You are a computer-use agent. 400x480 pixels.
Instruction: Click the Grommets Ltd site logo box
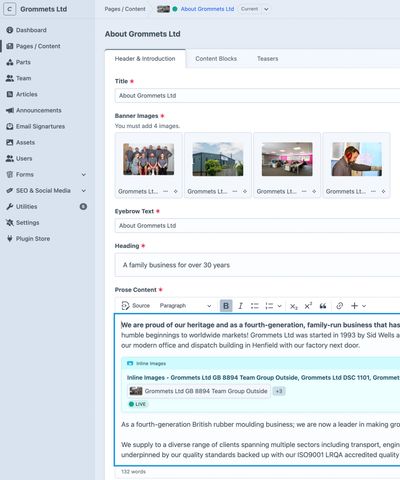click(x=9, y=9)
